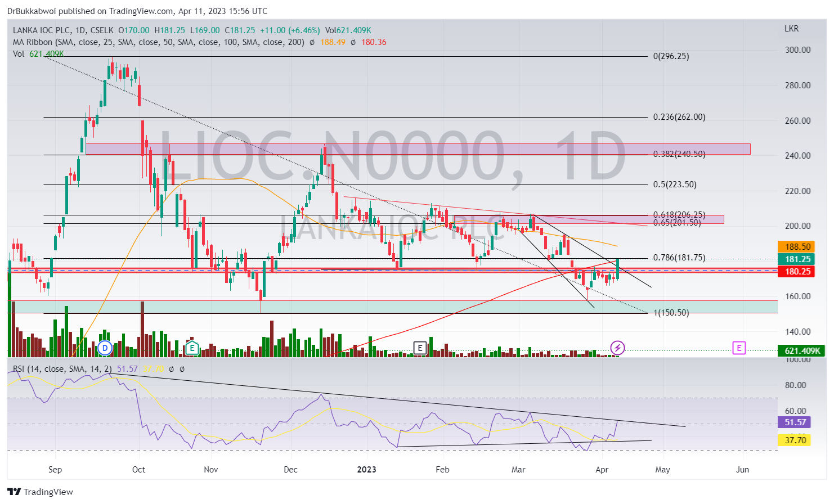The height and width of the screenshot is (504, 834).
Task: Click the 0.618(206.25) Fibonacci label
Action: click(x=679, y=215)
